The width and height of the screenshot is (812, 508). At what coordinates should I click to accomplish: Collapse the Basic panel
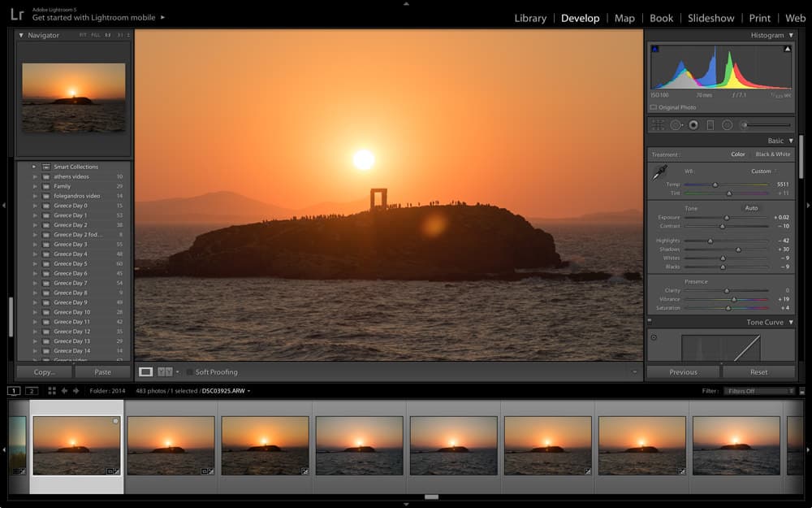pyautogui.click(x=791, y=141)
